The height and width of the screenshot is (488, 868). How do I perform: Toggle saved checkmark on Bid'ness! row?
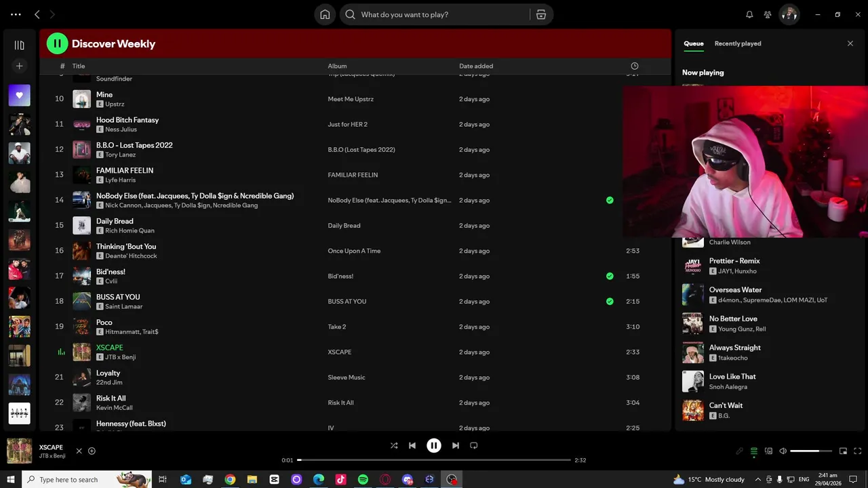(610, 276)
